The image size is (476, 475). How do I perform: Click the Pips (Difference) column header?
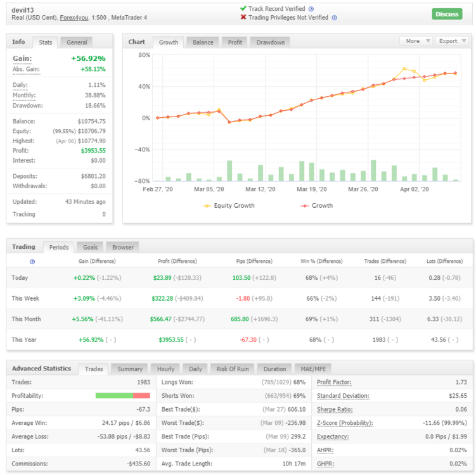pos(254,261)
